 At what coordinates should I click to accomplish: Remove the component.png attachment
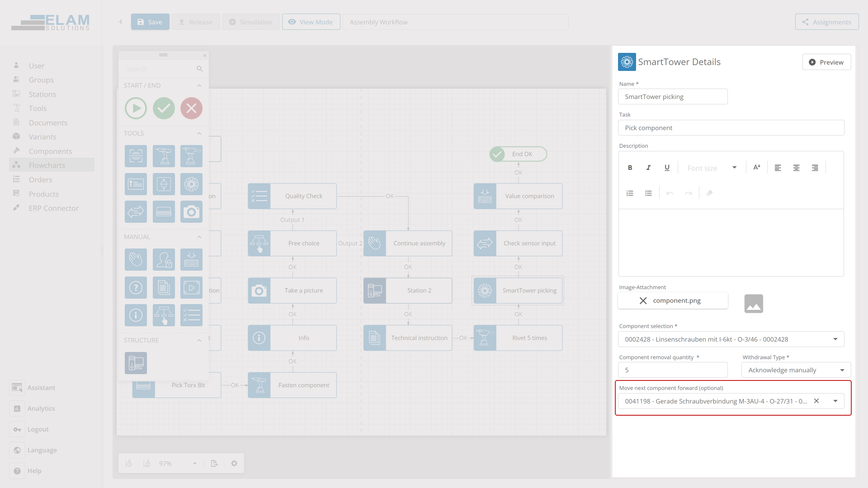[643, 301]
